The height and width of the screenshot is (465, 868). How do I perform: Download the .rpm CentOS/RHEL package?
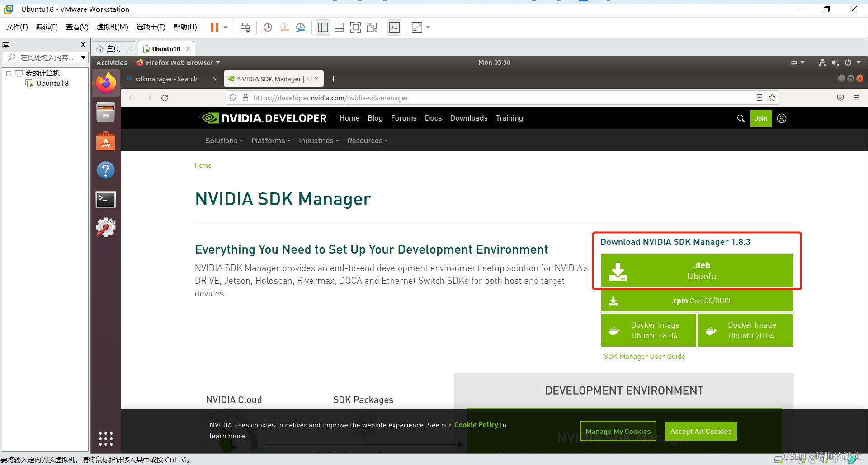[x=697, y=301]
